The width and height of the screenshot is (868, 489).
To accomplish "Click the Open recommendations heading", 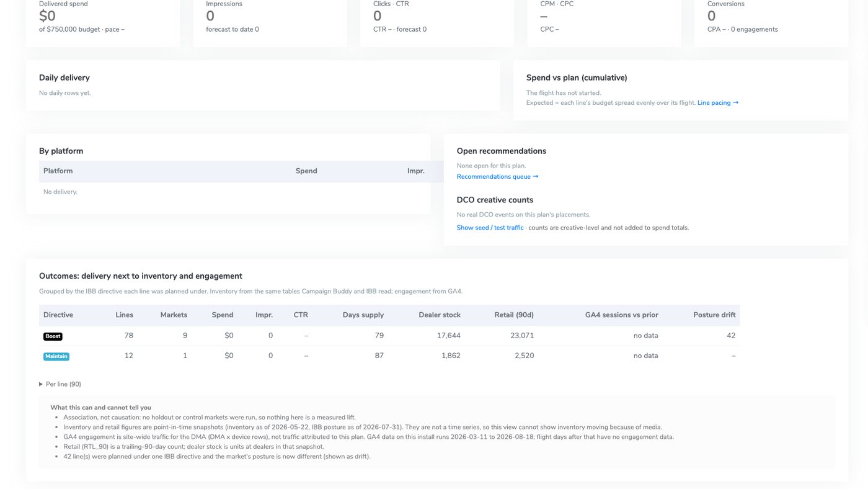I will [x=502, y=151].
